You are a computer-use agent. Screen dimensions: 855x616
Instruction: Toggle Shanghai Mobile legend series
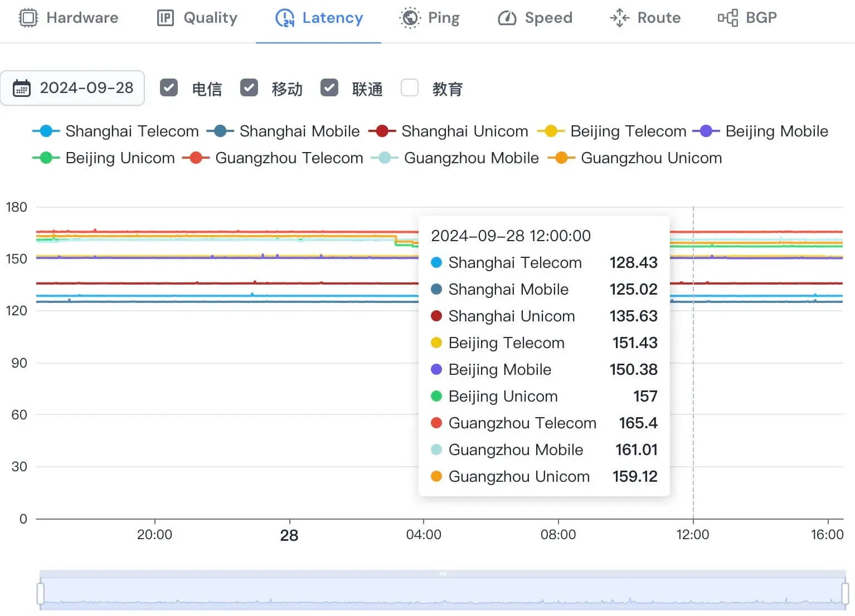click(x=283, y=131)
